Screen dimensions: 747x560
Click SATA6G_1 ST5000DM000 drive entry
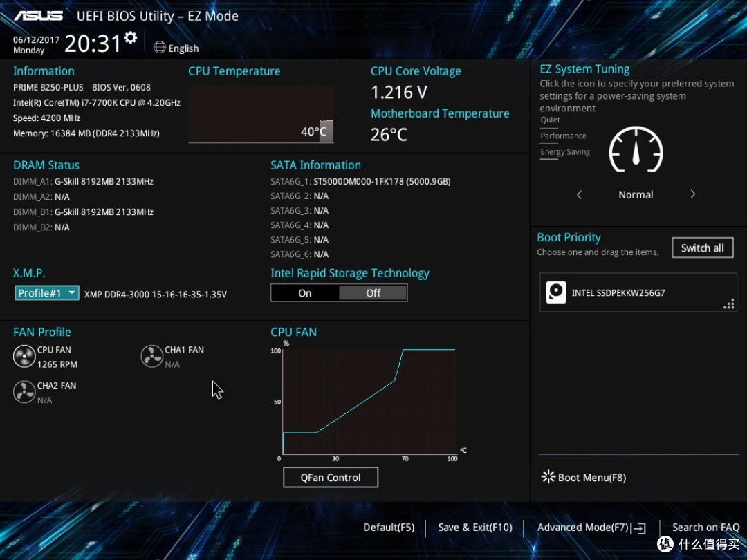(360, 181)
